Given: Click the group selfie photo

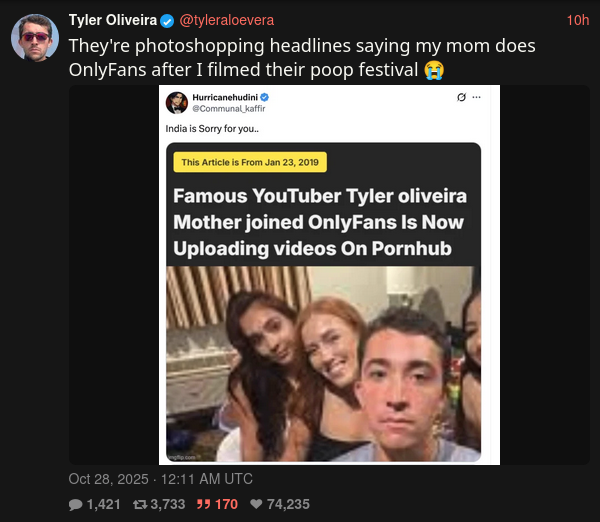Looking at the screenshot, I should tap(323, 364).
